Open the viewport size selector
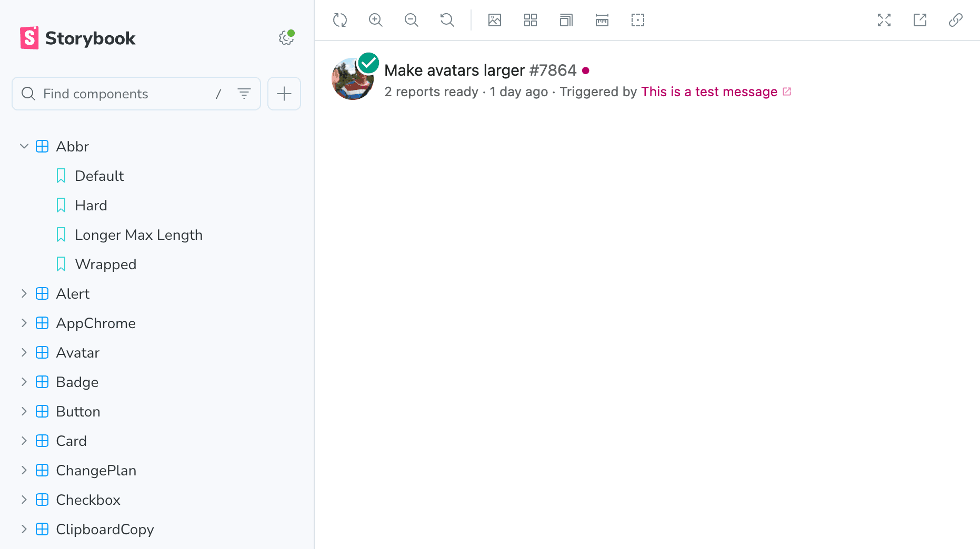Viewport: 980px width, 549px height. coord(566,21)
